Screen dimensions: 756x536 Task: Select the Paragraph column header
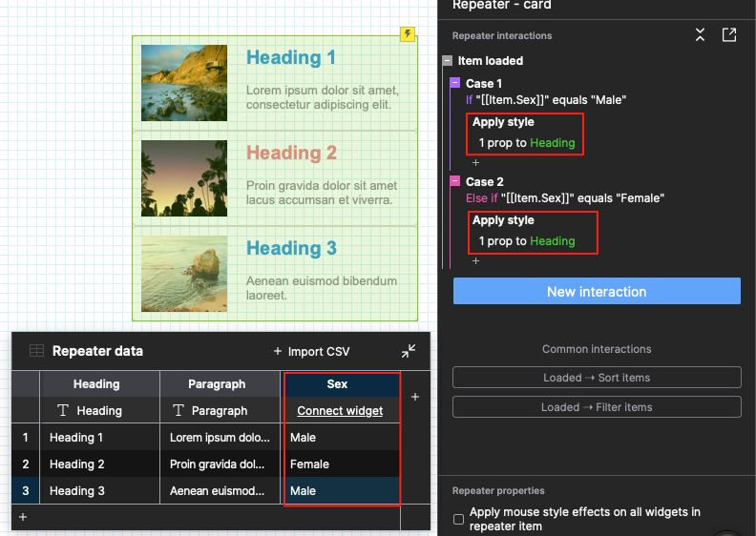click(x=217, y=384)
